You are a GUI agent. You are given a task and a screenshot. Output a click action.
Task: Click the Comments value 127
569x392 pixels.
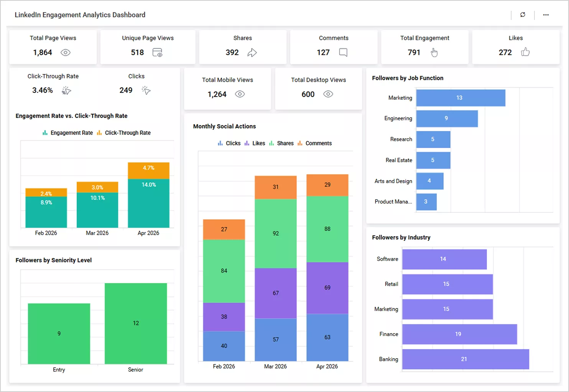[323, 53]
